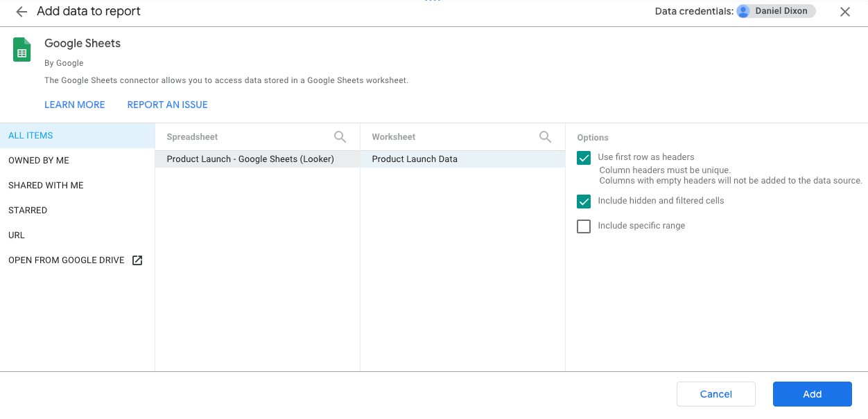The image size is (868, 419).
Task: Confirm with the blue Add button
Action: 813,394
